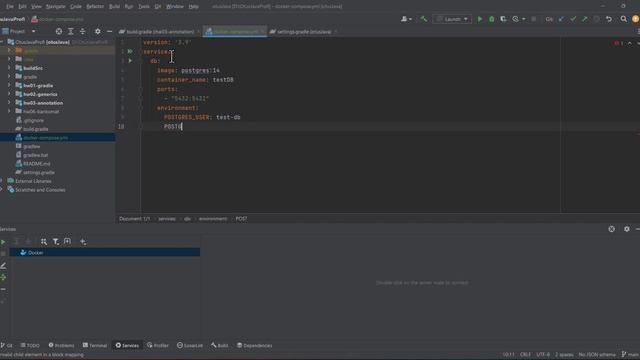Open Git history via the clock icon
640x360 pixels.
[596, 19]
